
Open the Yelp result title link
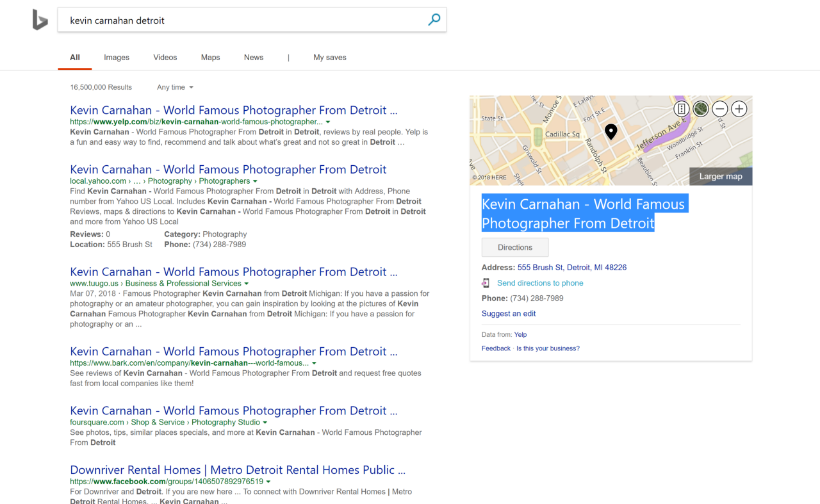(234, 110)
